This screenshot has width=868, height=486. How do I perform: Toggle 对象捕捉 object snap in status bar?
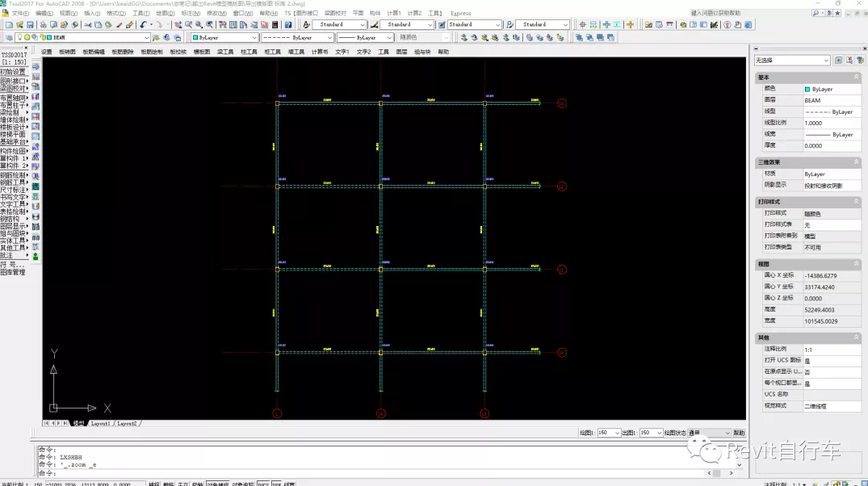click(x=218, y=484)
